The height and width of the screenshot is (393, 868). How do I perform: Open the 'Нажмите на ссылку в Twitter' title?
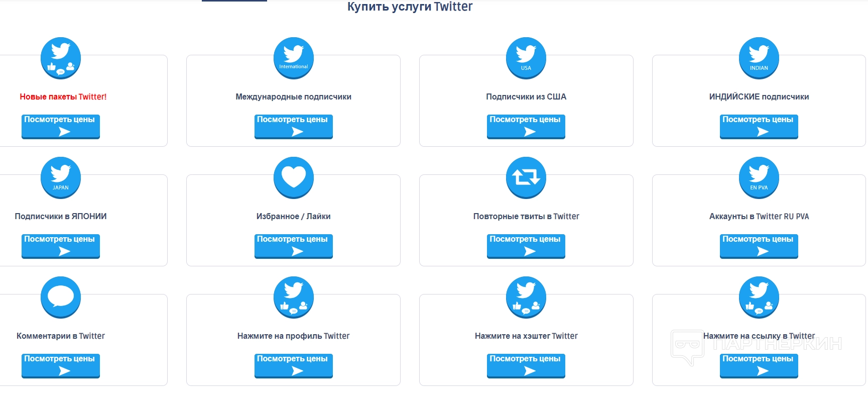[759, 336]
